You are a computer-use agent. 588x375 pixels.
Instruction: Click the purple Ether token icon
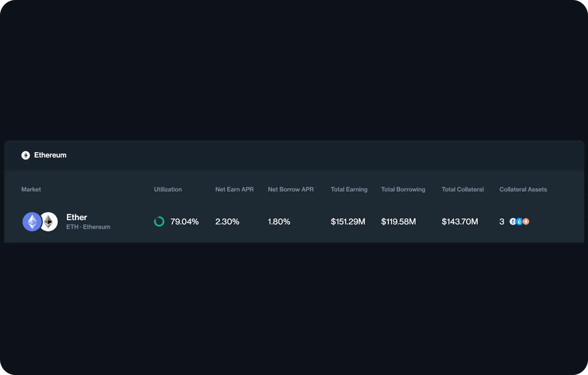click(x=32, y=222)
